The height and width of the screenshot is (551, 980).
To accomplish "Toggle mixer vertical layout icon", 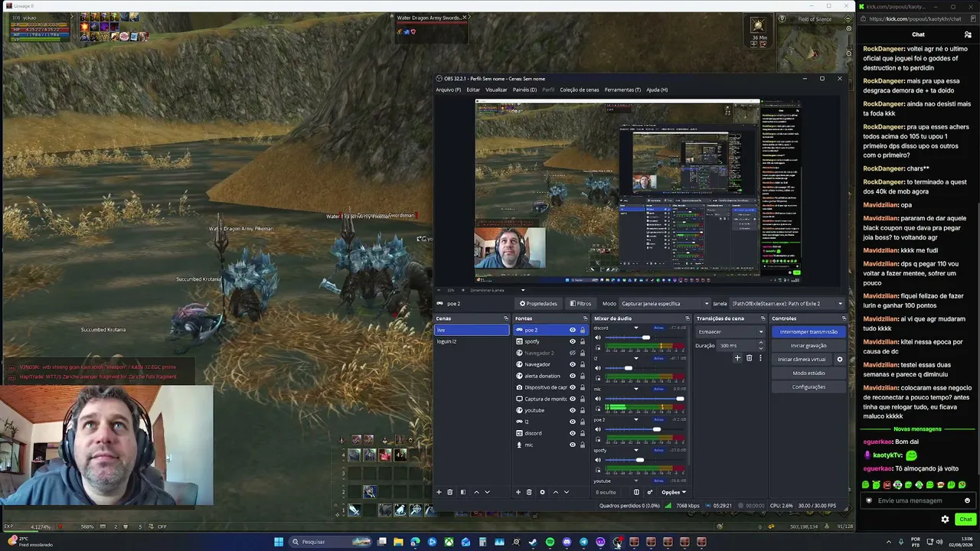I will coord(636,492).
